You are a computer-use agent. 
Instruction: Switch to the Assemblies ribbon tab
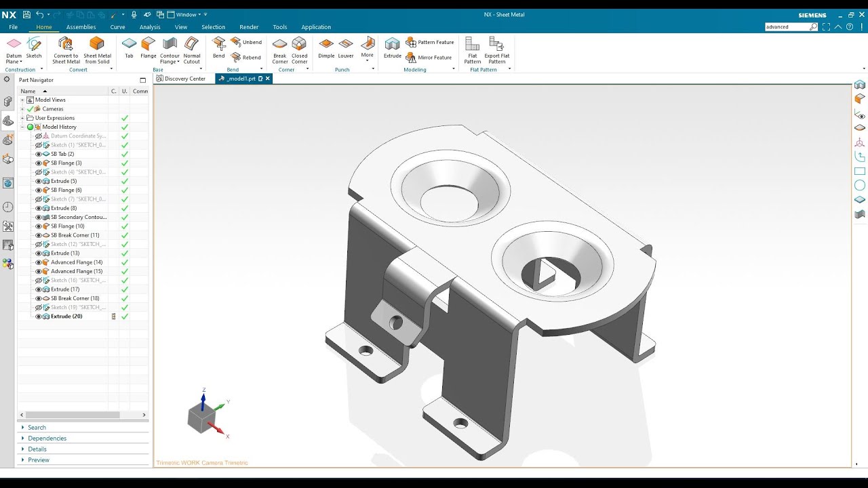(81, 27)
